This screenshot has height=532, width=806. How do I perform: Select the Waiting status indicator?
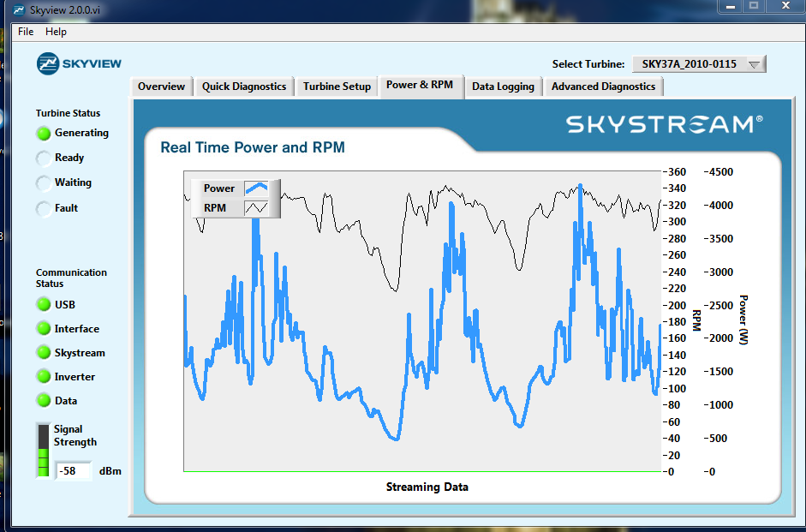44,183
